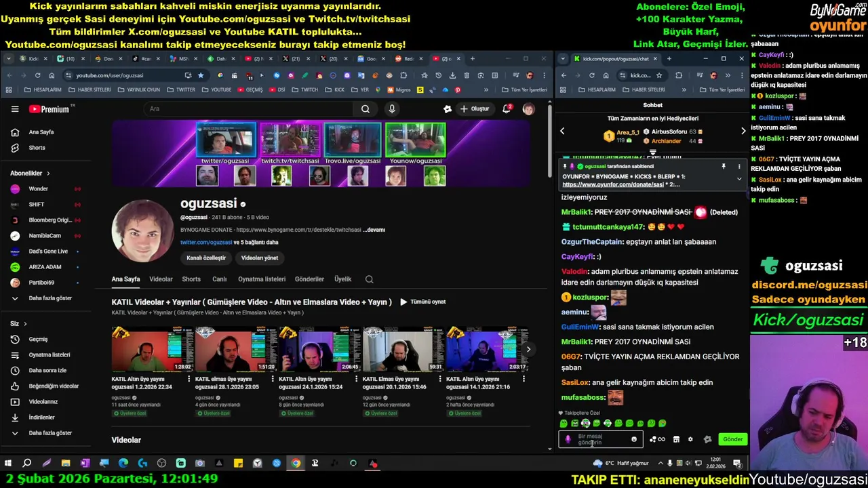Viewport: 868px width, 488px height.
Task: Open Google Chrome from the taskbar
Action: click(296, 464)
